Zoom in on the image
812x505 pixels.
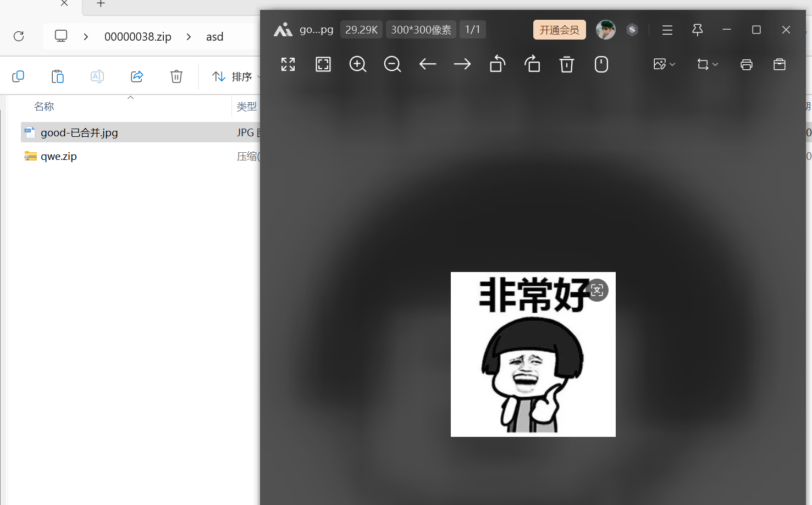click(x=358, y=64)
